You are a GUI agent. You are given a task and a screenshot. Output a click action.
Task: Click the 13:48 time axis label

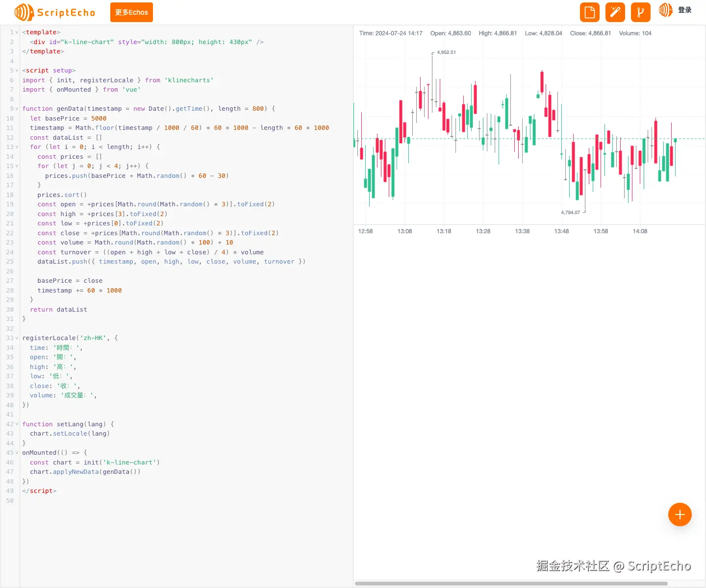[x=561, y=231]
